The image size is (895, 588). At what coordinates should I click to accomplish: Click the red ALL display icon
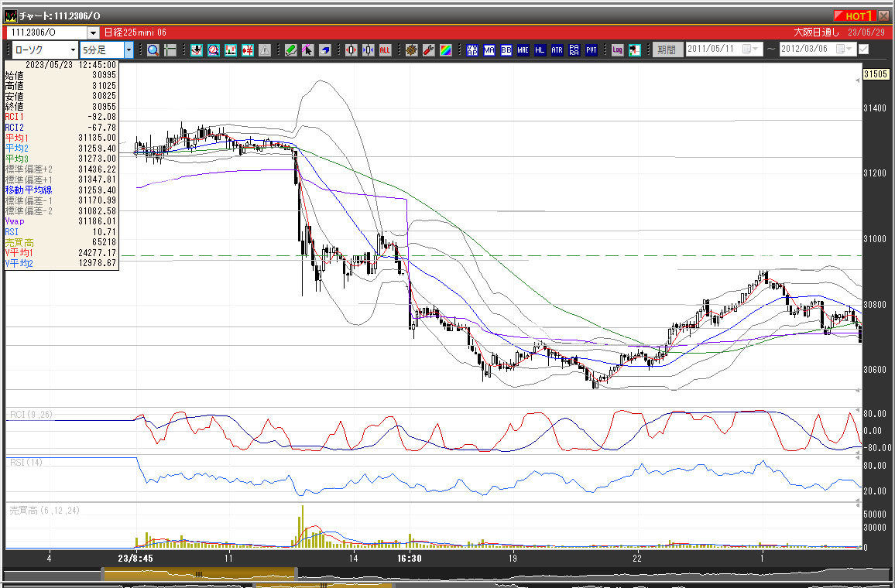point(386,50)
